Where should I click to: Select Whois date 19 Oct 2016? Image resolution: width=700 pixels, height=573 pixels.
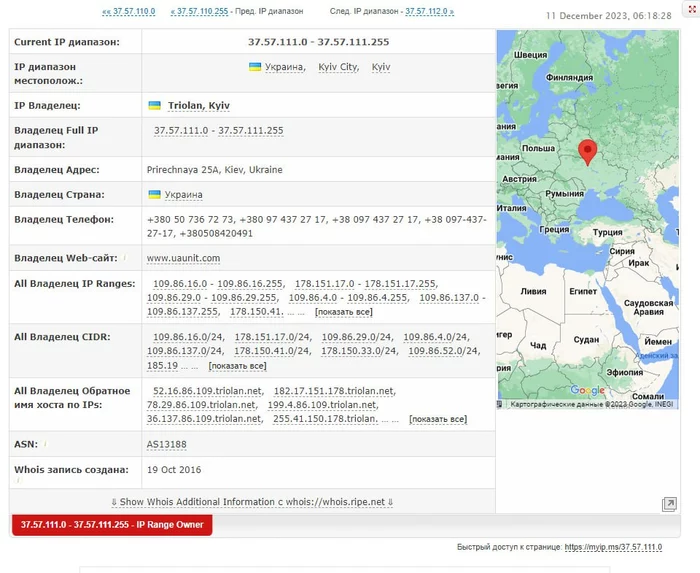click(174, 469)
